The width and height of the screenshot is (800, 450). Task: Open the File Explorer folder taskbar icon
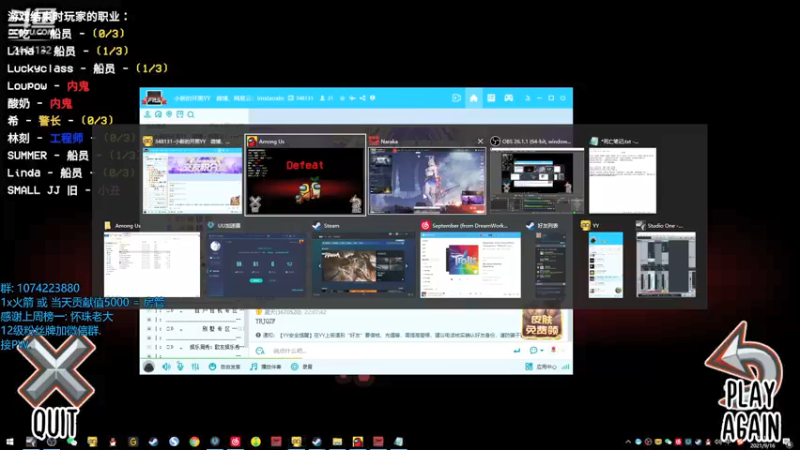click(337, 441)
